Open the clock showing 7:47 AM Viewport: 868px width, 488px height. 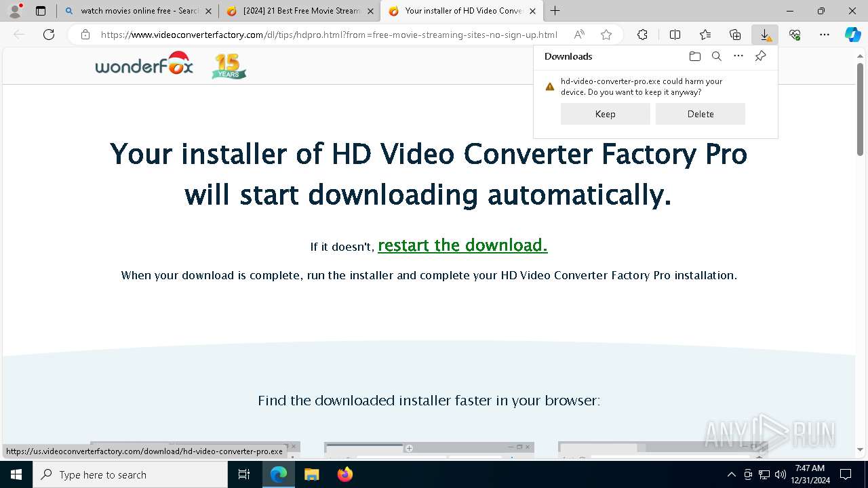[810, 474]
